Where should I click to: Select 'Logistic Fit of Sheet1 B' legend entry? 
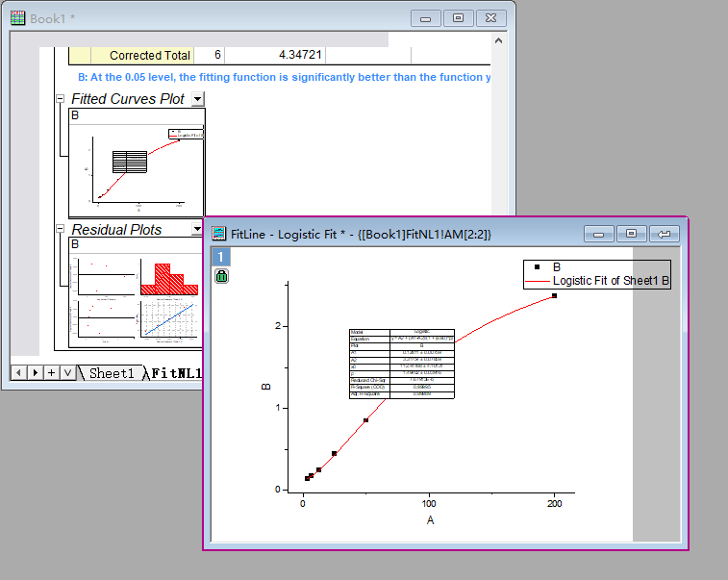(611, 281)
